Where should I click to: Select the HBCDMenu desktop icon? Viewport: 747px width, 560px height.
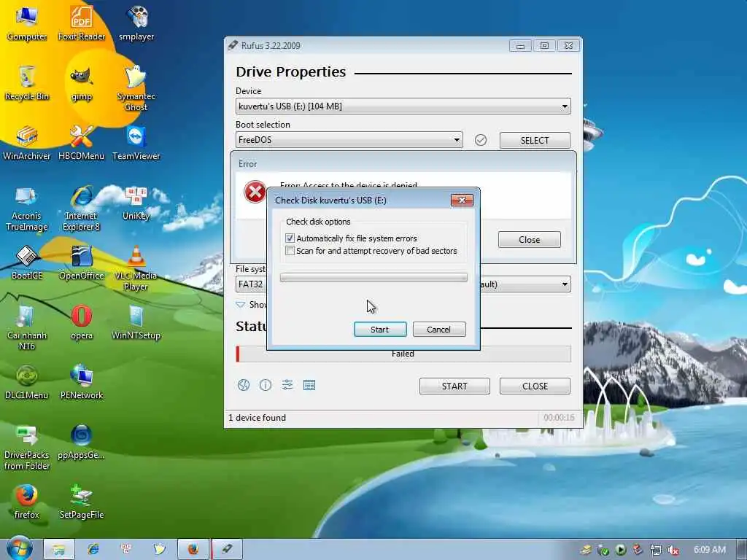click(x=82, y=143)
